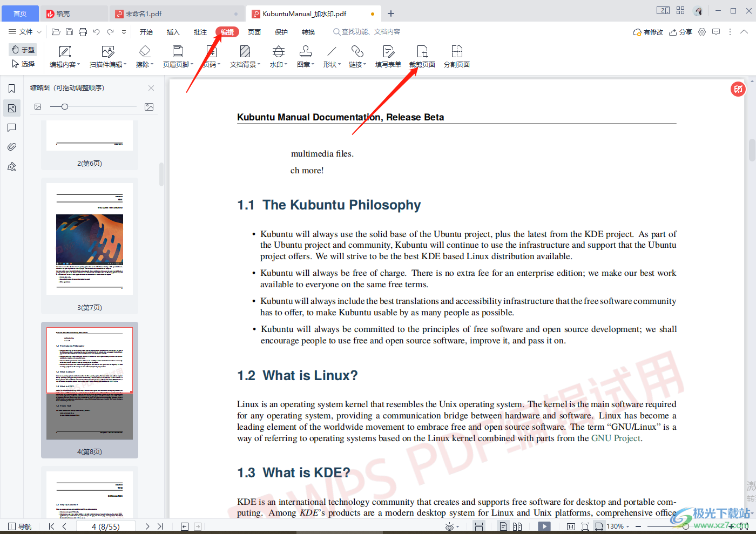
Task: Choose the 擦除 eraser tool
Action: (x=145, y=57)
